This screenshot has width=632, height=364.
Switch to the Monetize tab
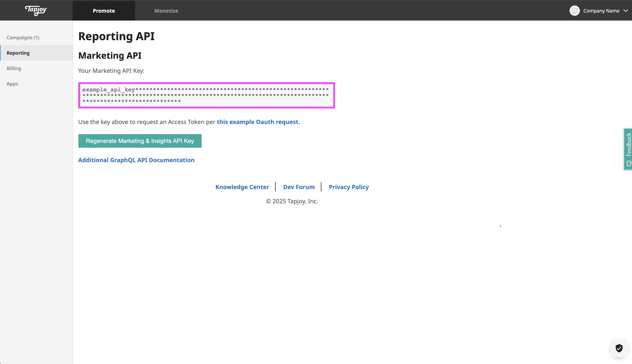(x=166, y=11)
